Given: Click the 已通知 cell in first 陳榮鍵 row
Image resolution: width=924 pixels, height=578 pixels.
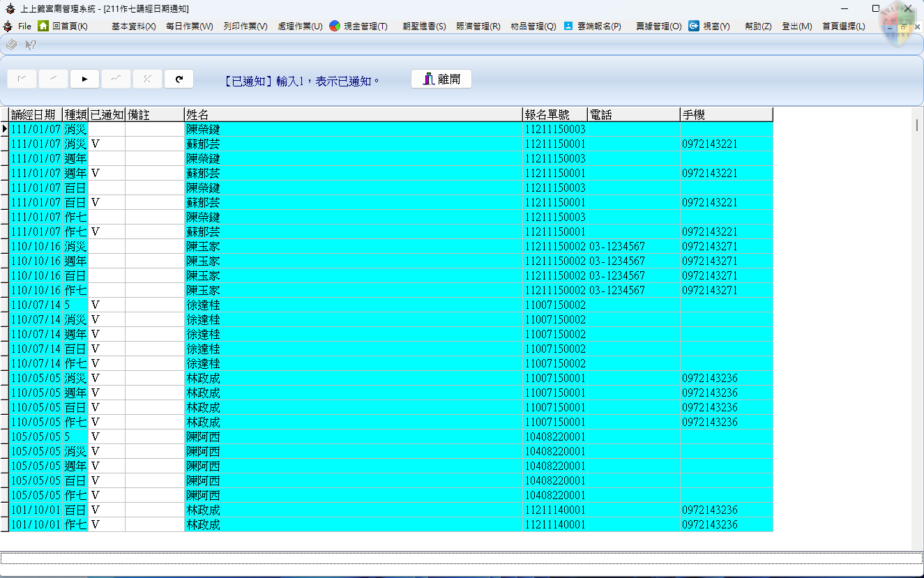Looking at the screenshot, I should [107, 129].
